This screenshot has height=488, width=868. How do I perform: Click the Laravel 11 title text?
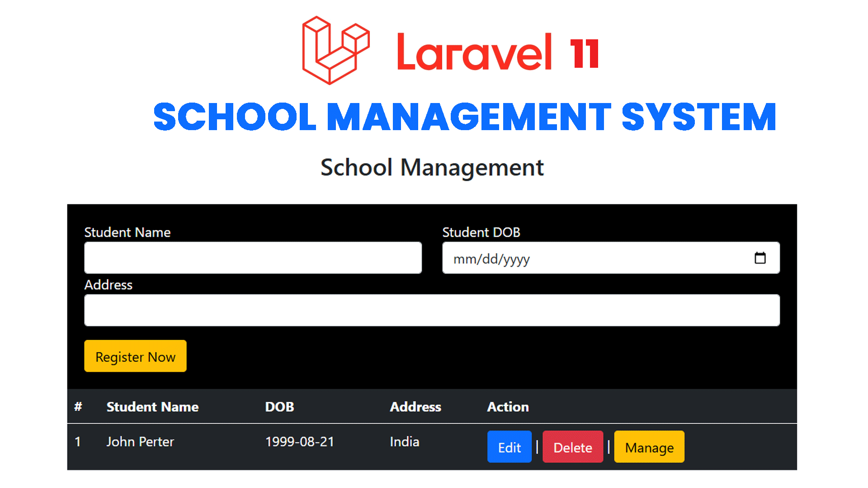click(497, 53)
